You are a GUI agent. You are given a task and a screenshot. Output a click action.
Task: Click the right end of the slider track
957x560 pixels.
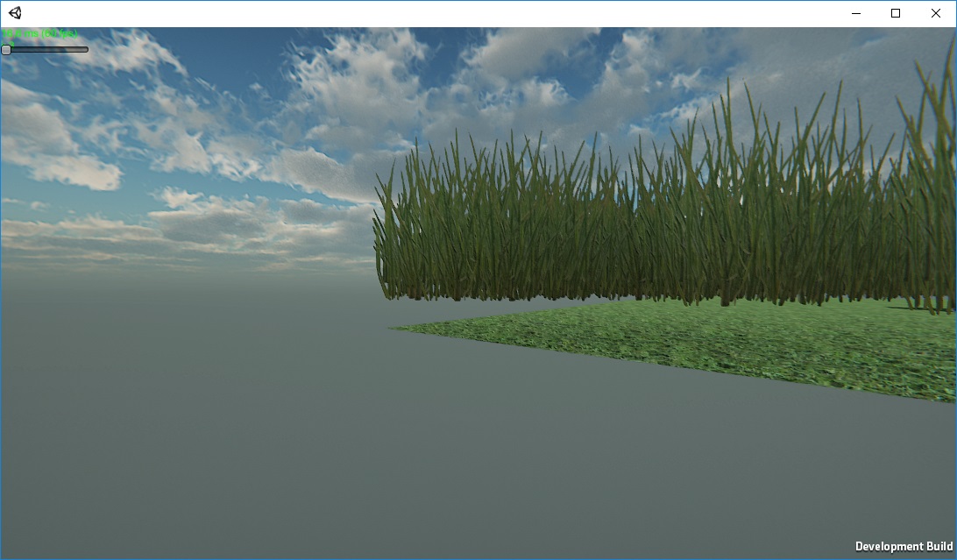coord(85,50)
